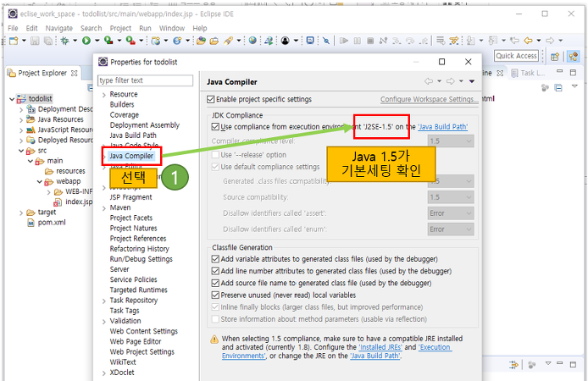Click the Disconnect debug toolbar icon
The height and width of the screenshot is (381, 588).
383,41
